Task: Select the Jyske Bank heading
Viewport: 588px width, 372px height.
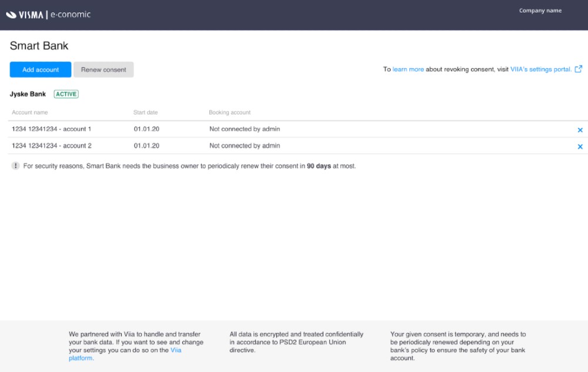Action: tap(28, 94)
